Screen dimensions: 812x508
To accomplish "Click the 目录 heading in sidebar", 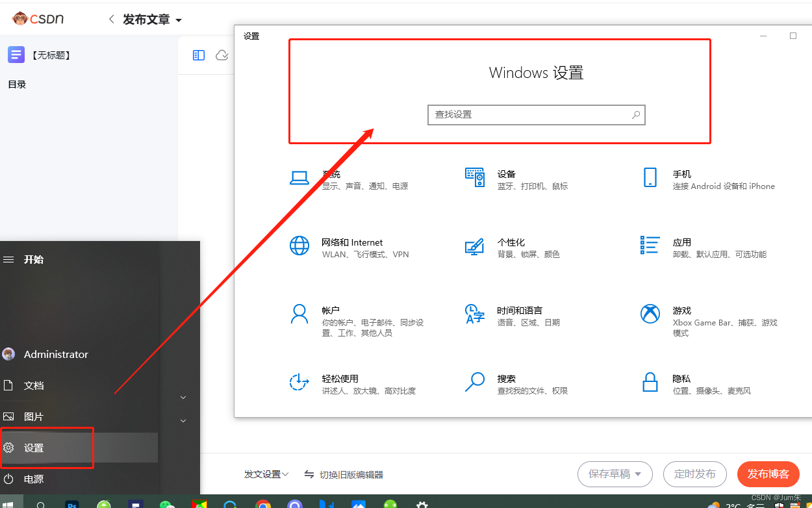I will point(17,84).
